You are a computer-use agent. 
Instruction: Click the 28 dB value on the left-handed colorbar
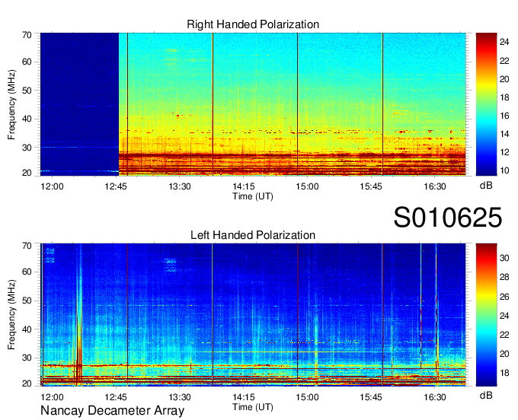pyautogui.click(x=504, y=277)
